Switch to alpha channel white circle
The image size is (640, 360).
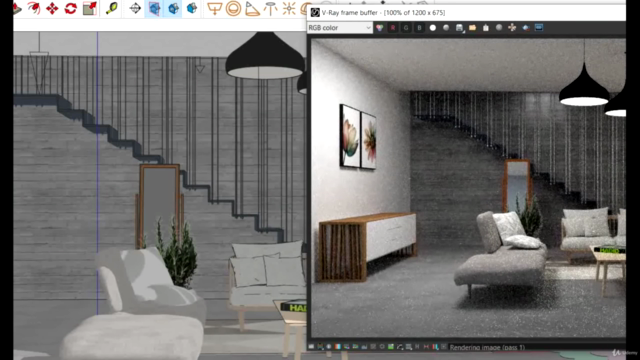pos(433,28)
